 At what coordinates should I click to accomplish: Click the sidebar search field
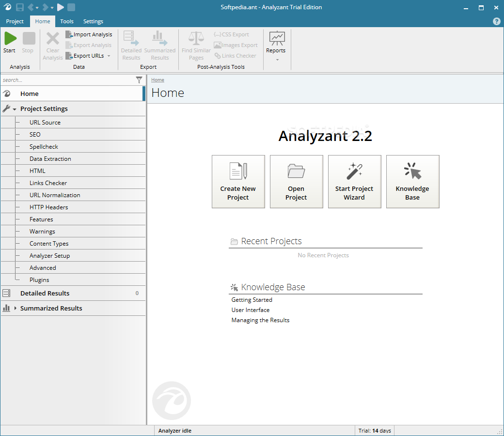point(68,80)
